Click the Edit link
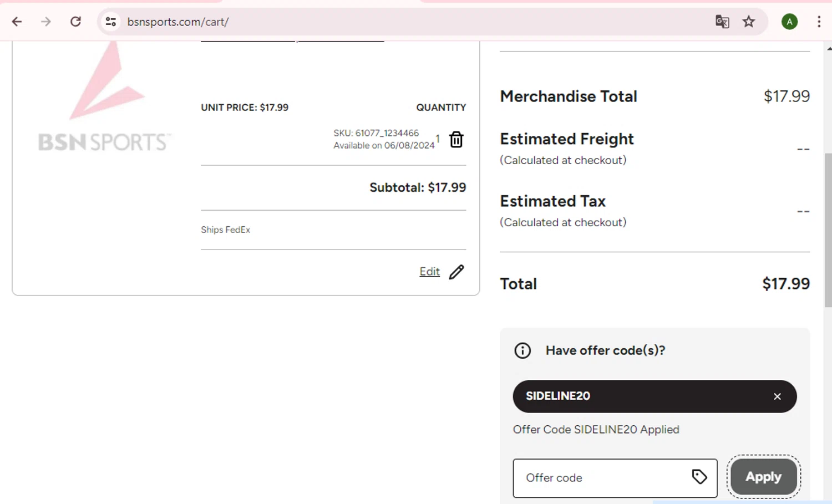 (x=429, y=272)
